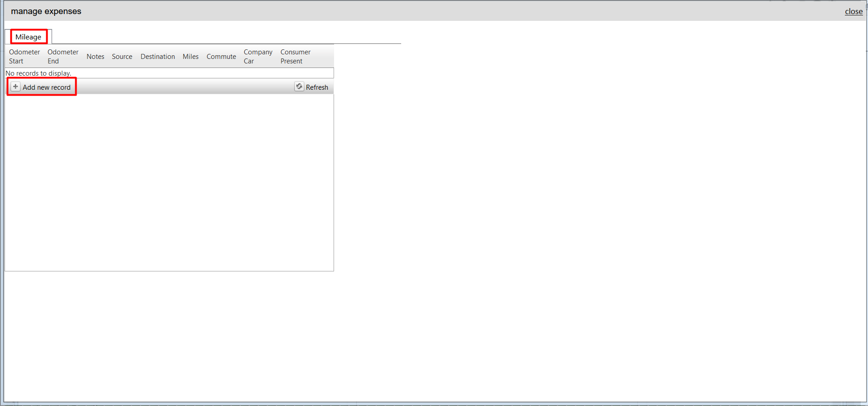Click the Destination column header

coord(158,57)
